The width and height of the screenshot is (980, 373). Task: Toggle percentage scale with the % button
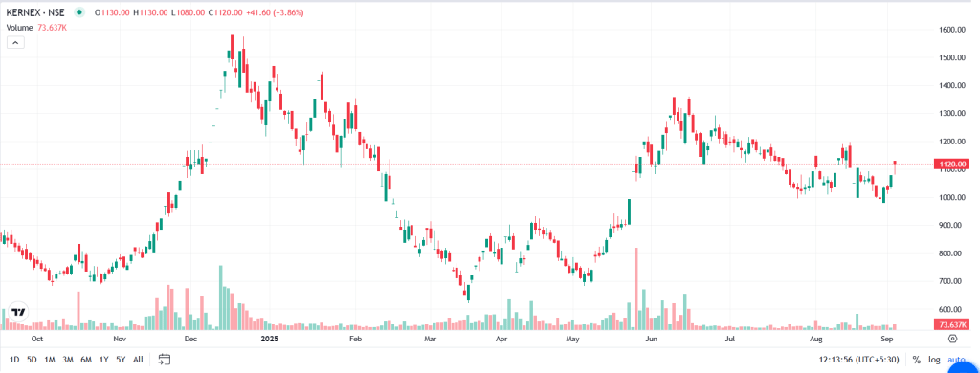coord(916,360)
